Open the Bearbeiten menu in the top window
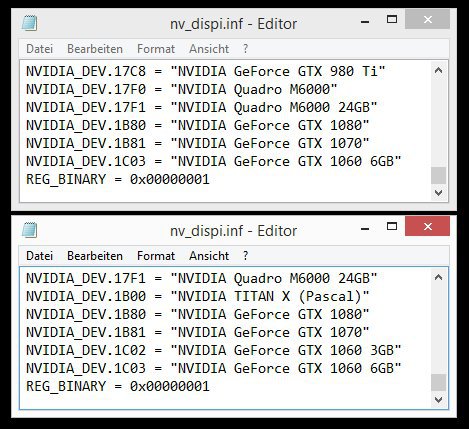 [x=95, y=49]
